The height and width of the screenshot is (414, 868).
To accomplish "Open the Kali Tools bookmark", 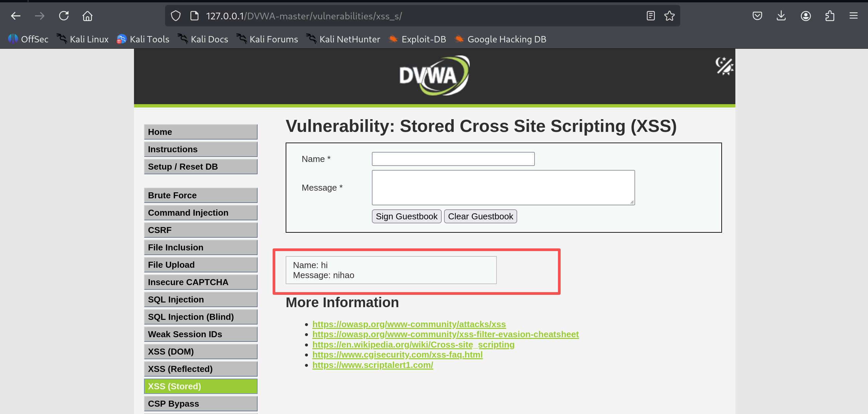I will (x=143, y=39).
